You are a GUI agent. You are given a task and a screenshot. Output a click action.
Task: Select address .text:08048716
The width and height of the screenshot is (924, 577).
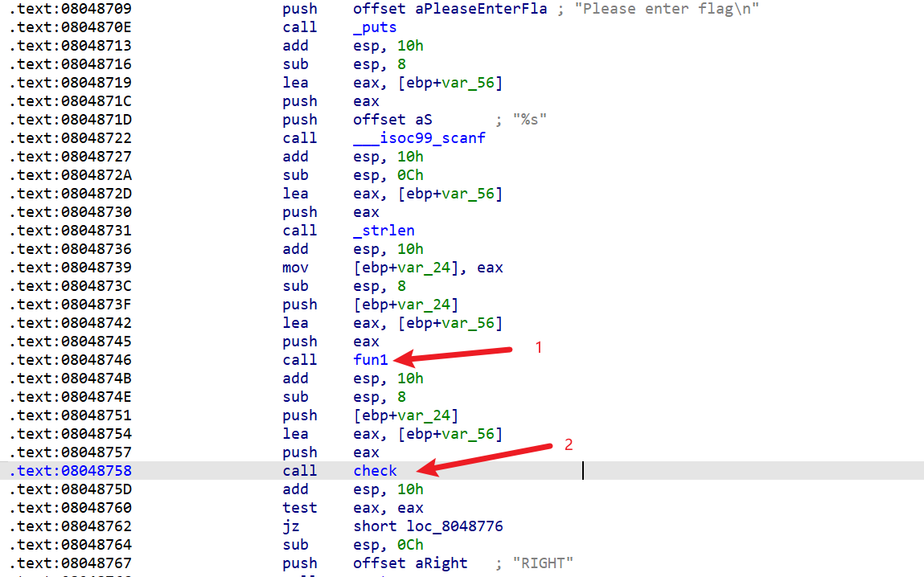coord(70,64)
